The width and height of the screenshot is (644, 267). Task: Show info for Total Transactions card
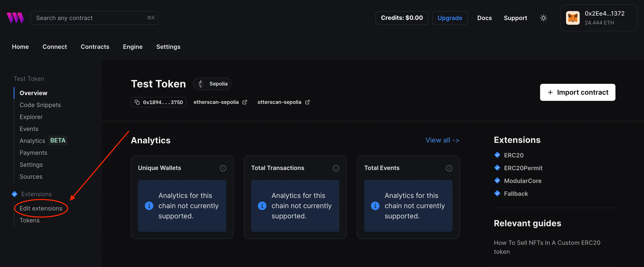(336, 168)
